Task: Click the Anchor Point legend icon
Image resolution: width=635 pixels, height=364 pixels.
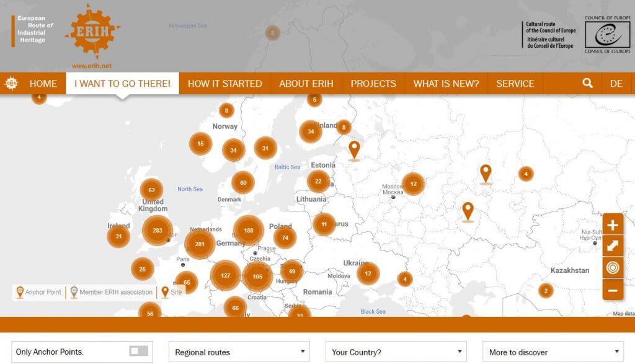Action: click(x=19, y=292)
